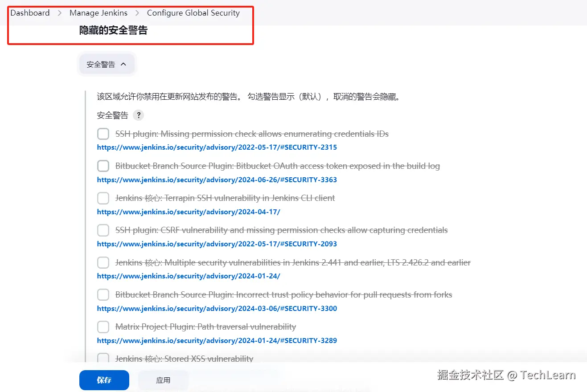Click the 应用 apply button
This screenshot has width=587, height=392.
[x=163, y=380]
